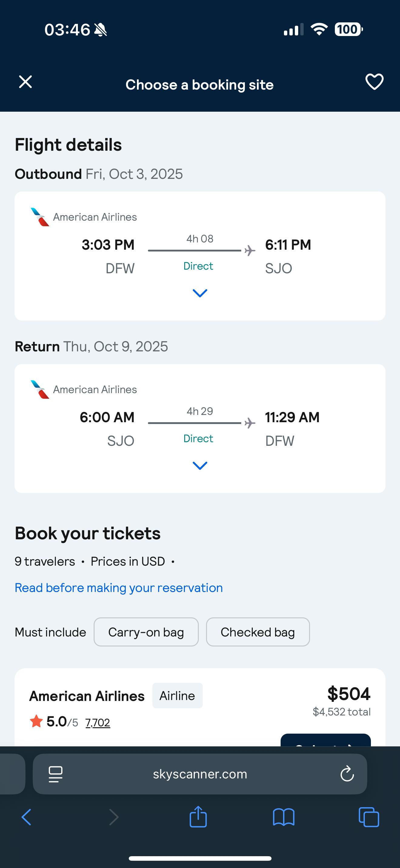This screenshot has width=400, height=868.
Task: Toggle the Checked bag filter
Action: click(258, 632)
